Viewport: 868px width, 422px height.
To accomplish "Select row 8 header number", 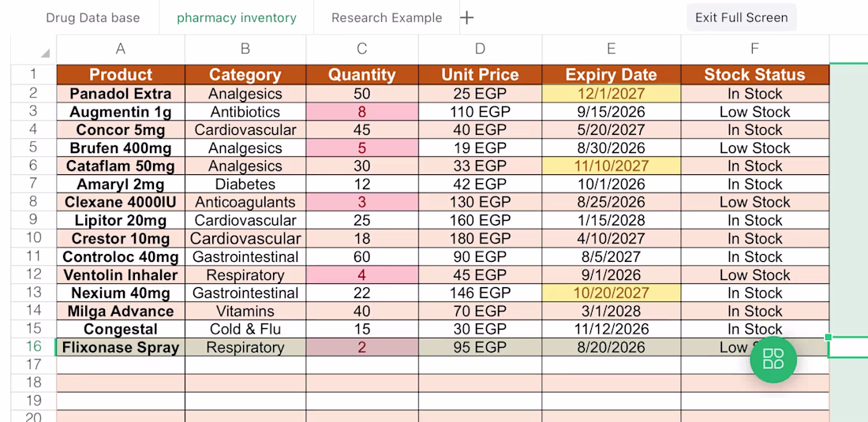I will tap(34, 202).
